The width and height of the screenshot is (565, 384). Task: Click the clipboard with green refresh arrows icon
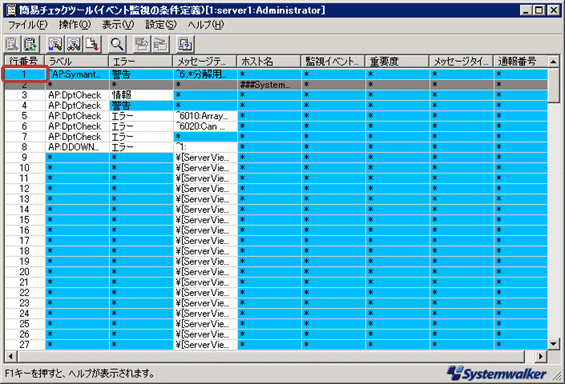click(30, 44)
